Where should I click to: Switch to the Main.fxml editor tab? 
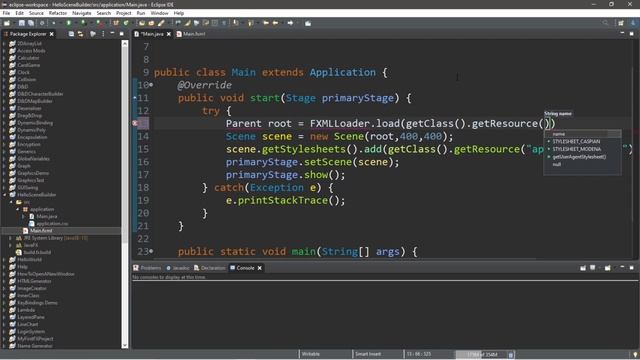[x=191, y=34]
